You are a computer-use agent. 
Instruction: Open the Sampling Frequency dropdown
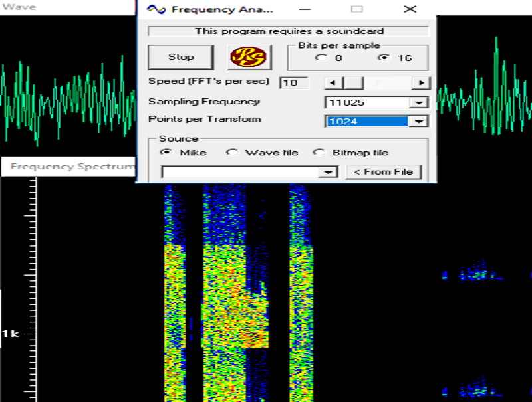(418, 103)
